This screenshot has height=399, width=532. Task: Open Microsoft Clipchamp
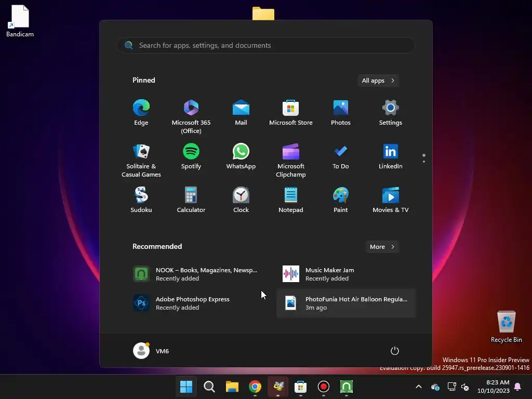click(291, 160)
